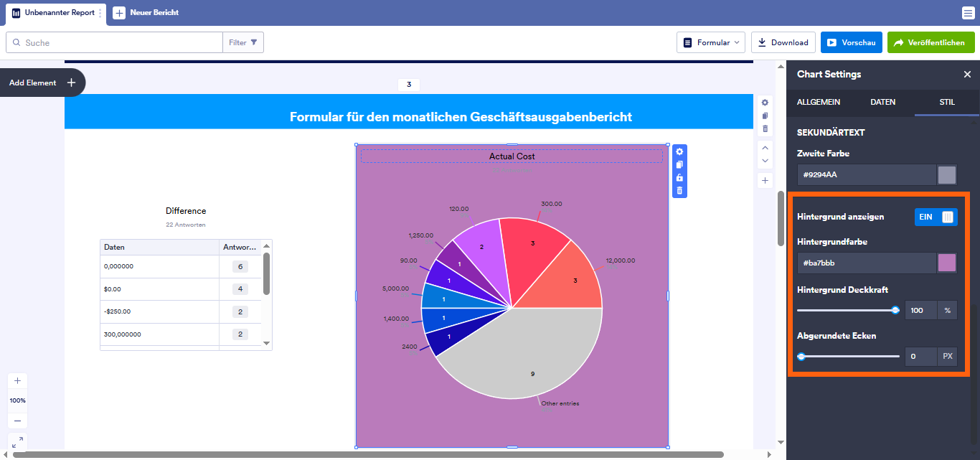The height and width of the screenshot is (460, 980).
Task: Open the Filter dropdown
Action: point(243,42)
